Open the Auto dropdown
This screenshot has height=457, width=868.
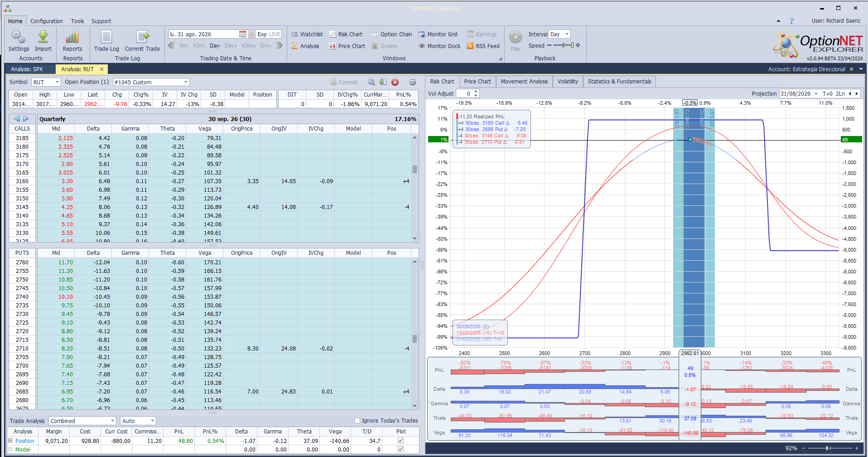pos(138,421)
